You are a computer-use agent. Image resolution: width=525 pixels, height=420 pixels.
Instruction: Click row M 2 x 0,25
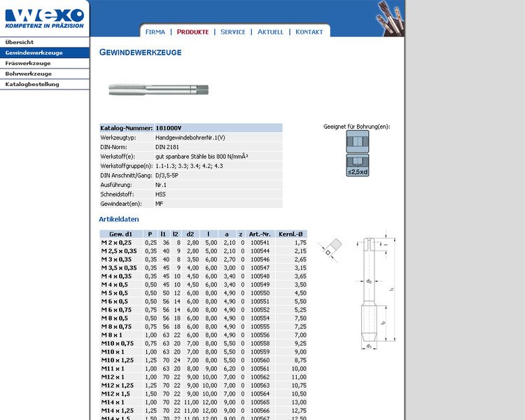[x=203, y=242]
